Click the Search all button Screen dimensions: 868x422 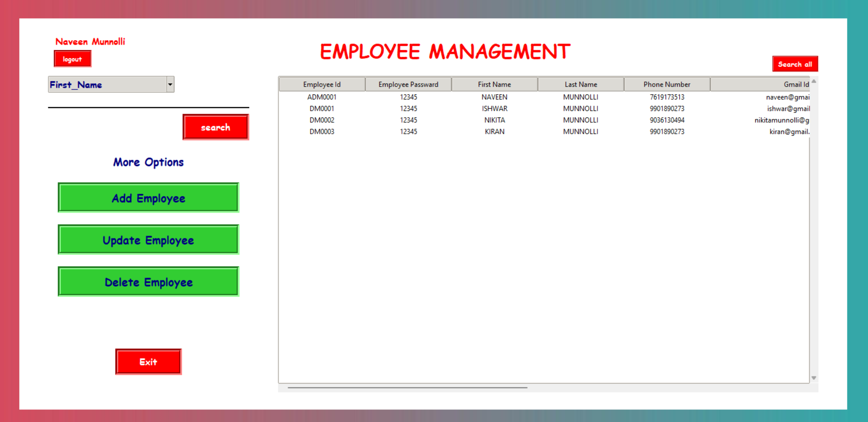795,64
